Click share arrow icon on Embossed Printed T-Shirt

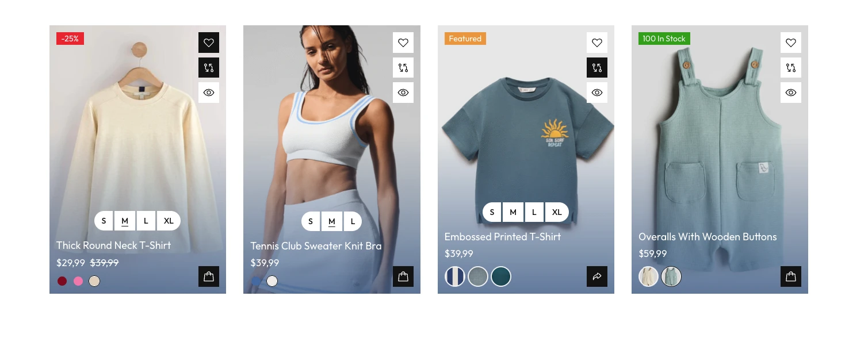coord(597,276)
